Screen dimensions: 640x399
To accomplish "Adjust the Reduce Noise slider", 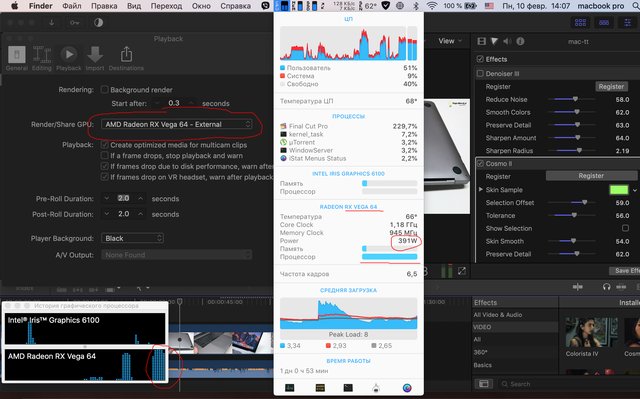I will pyautogui.click(x=575, y=99).
